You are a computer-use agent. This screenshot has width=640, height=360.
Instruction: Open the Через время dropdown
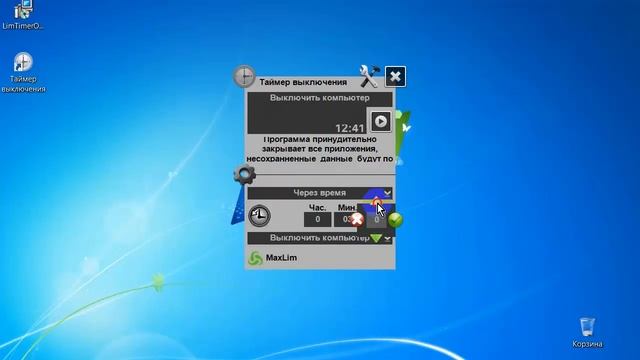[x=320, y=193]
